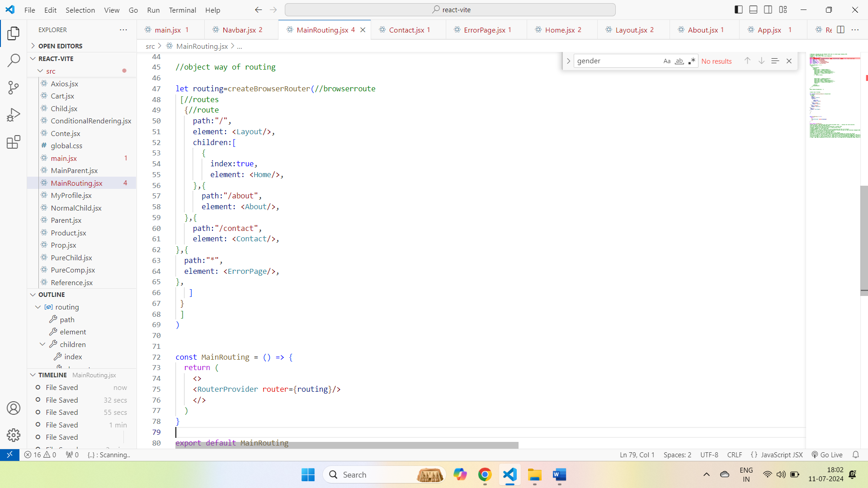Open the Extensions view

click(x=14, y=142)
